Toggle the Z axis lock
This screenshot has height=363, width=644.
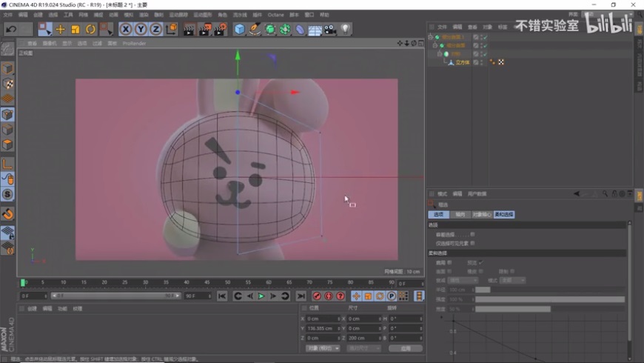(155, 29)
